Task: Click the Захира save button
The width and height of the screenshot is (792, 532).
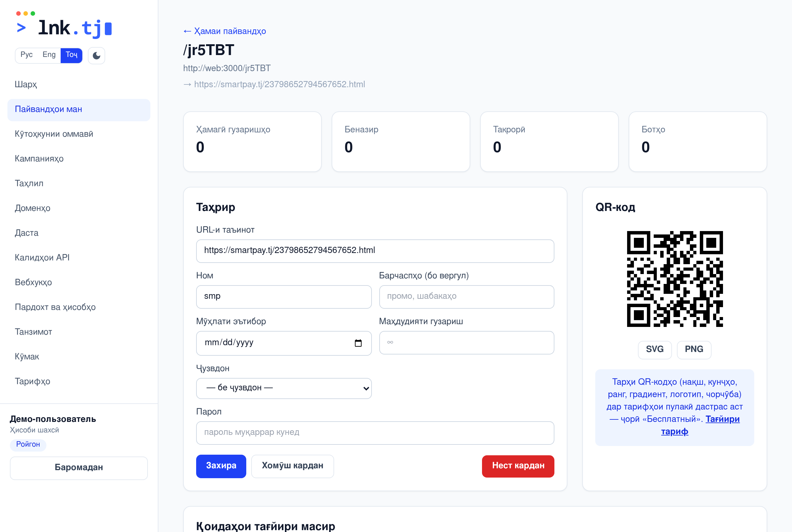Action: pyautogui.click(x=221, y=466)
